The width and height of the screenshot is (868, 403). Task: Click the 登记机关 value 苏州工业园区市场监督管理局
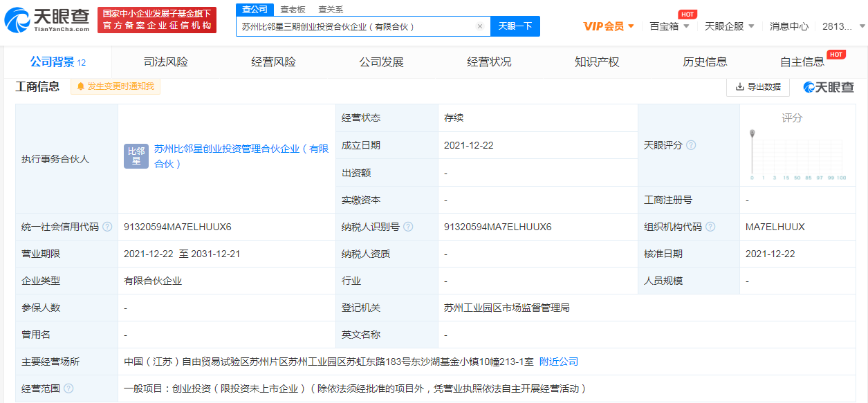[507, 308]
